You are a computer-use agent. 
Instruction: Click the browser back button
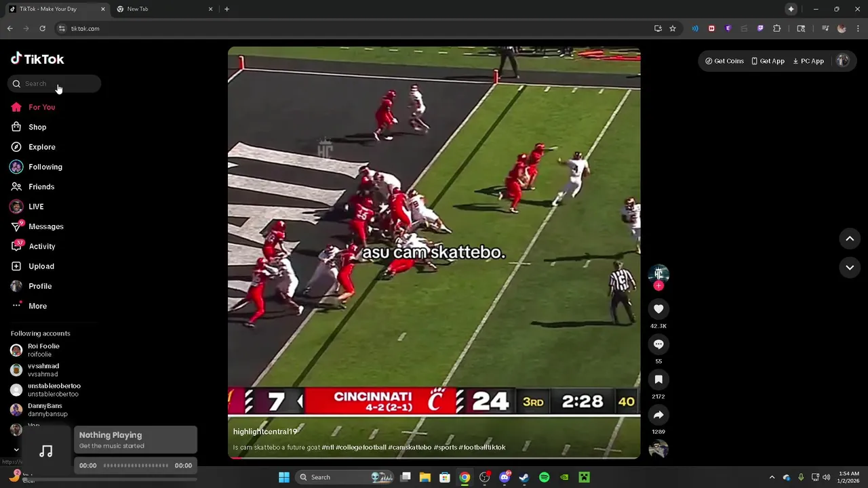[x=10, y=28]
